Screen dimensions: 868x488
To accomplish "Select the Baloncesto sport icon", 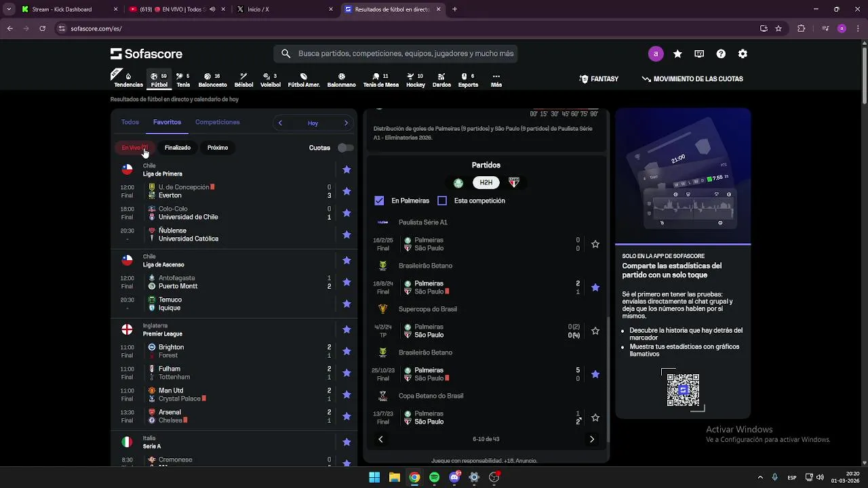I will pyautogui.click(x=212, y=80).
